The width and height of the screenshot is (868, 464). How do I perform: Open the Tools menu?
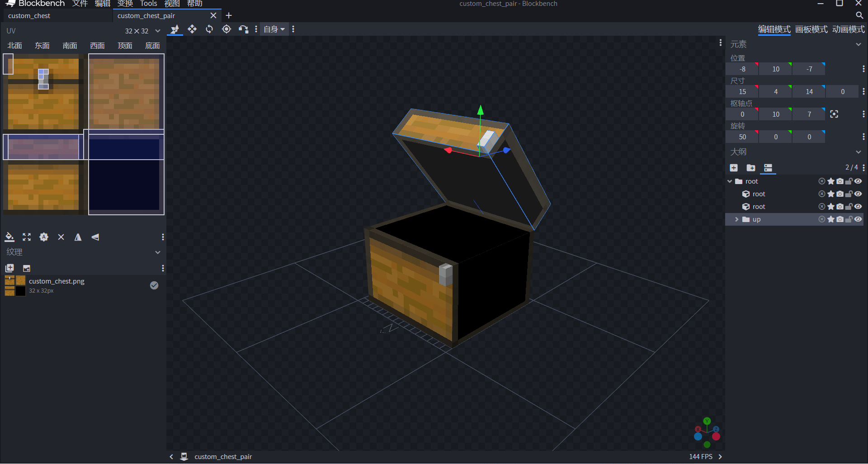click(149, 4)
